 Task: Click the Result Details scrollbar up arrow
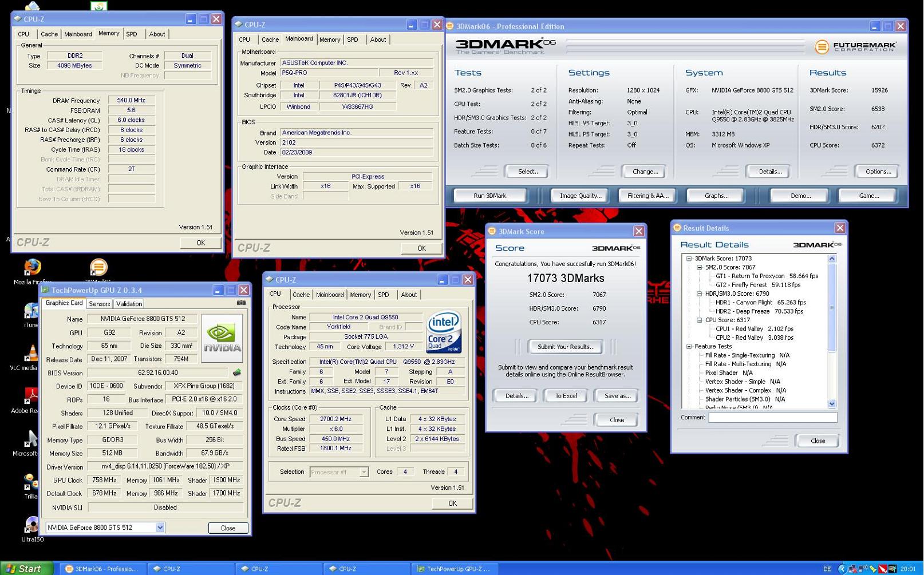point(832,259)
